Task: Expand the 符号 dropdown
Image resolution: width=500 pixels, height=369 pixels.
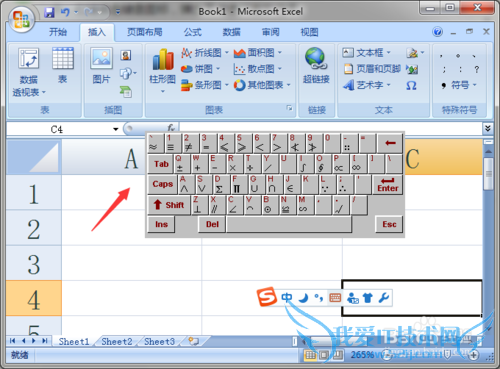Action: [x=474, y=85]
